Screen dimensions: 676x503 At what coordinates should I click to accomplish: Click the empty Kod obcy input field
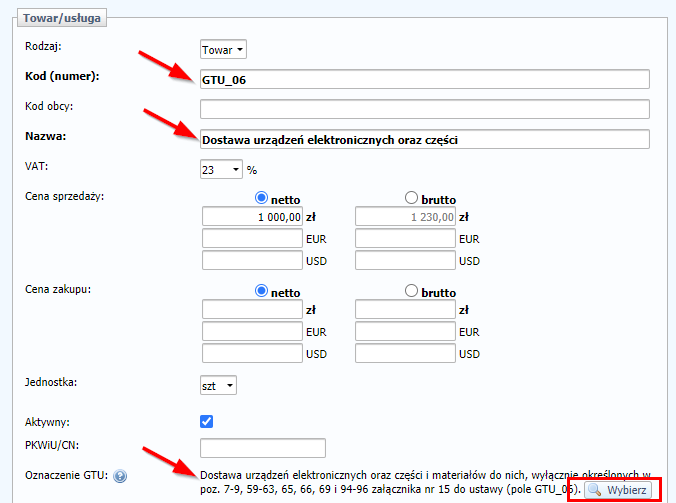coord(425,109)
